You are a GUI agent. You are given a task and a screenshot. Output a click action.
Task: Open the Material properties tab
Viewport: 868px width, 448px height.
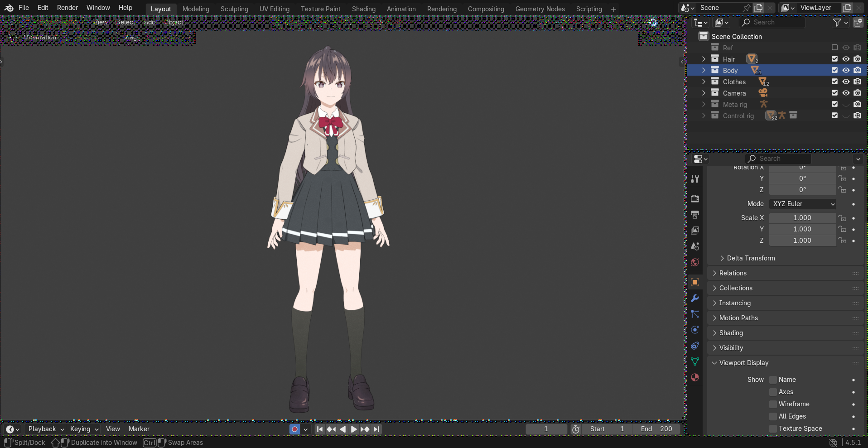[695, 377]
